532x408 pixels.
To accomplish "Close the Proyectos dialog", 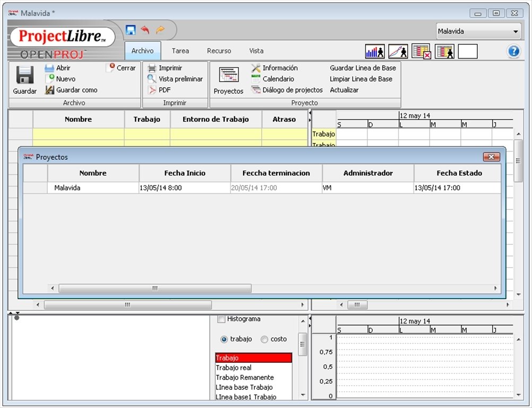I will click(x=491, y=157).
